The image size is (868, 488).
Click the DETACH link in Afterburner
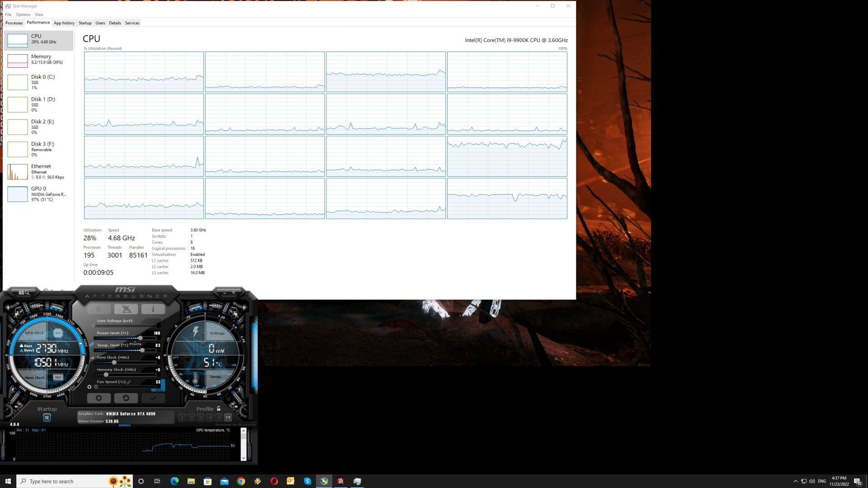pyautogui.click(x=124, y=425)
